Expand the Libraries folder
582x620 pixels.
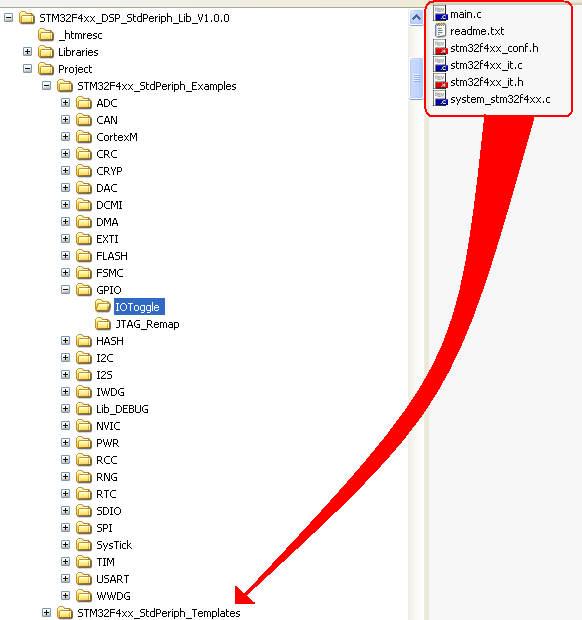(28, 52)
